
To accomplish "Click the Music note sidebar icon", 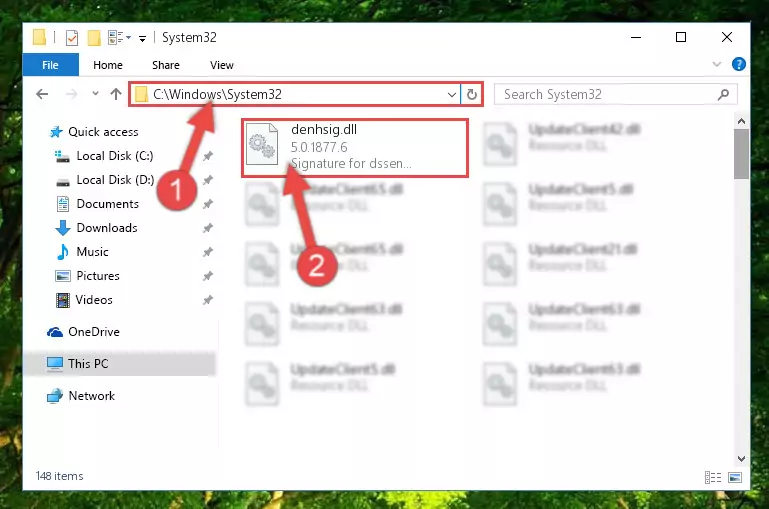I will (x=63, y=252).
